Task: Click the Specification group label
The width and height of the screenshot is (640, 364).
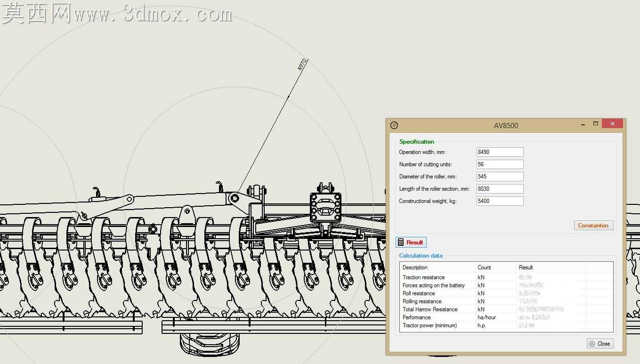Action: [x=417, y=142]
